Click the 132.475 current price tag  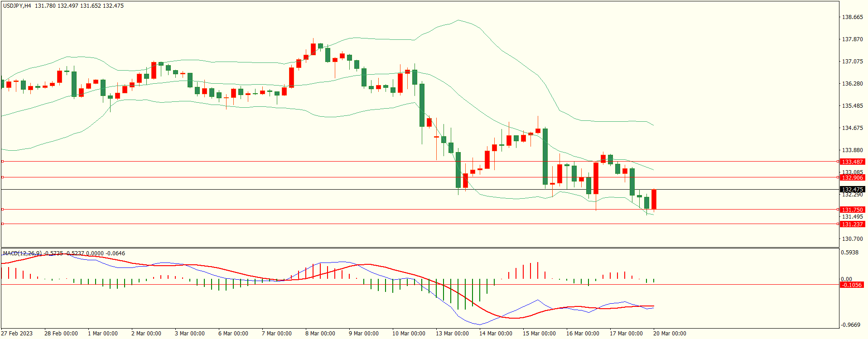point(852,189)
